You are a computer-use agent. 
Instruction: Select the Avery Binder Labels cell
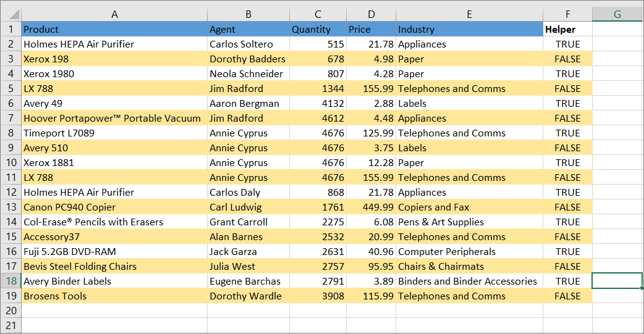(114, 281)
